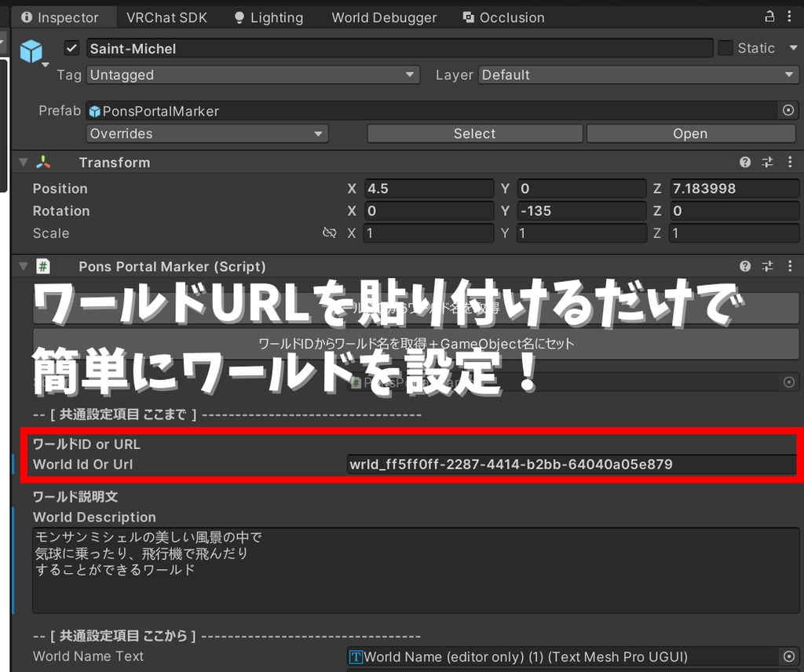Open the Layer dropdown showing Default
Viewport: 804px width, 672px height.
point(636,75)
